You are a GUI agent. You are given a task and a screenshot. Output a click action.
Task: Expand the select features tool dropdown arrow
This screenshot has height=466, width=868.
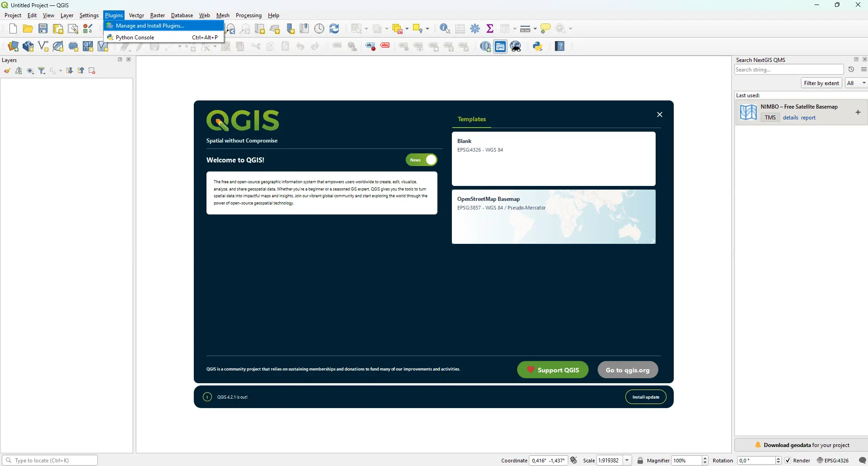click(x=366, y=29)
